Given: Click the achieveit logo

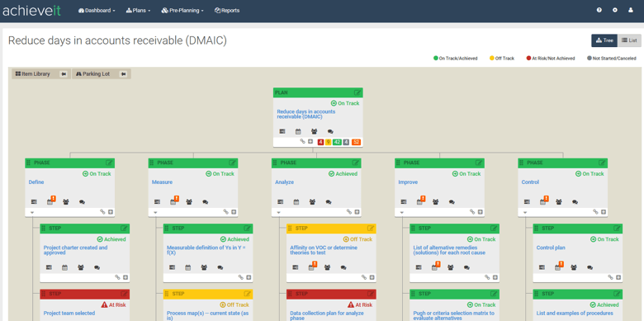Looking at the screenshot, I should point(31,10).
